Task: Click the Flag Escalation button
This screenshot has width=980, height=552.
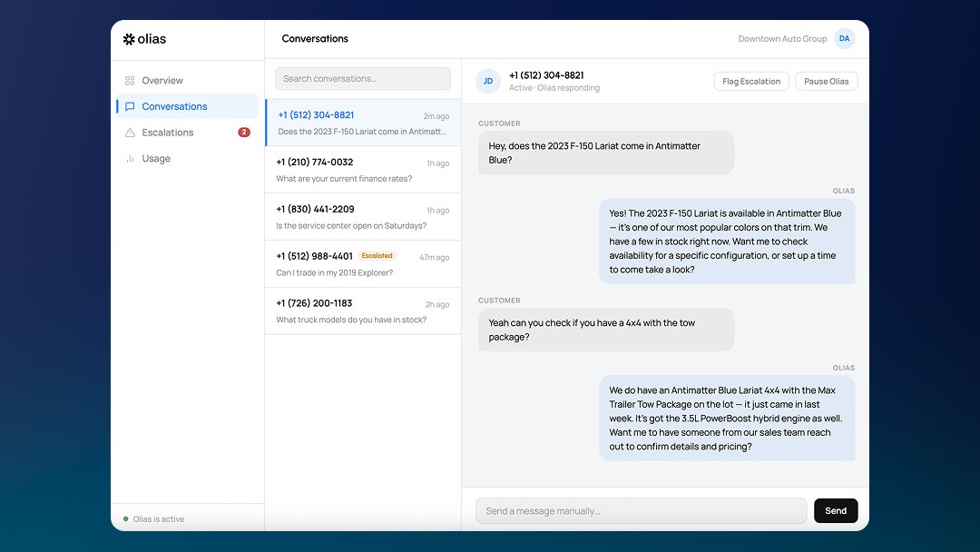Action: (750, 81)
